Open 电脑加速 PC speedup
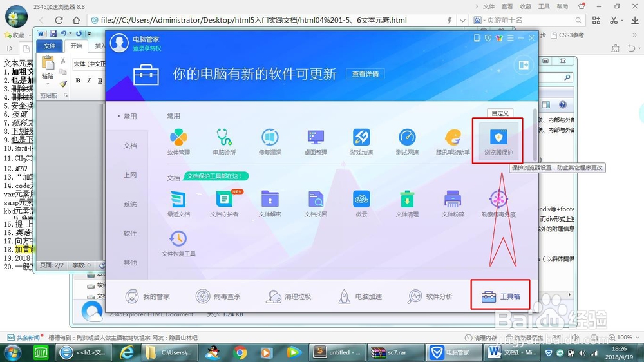The width and height of the screenshot is (644, 362). coord(360,296)
